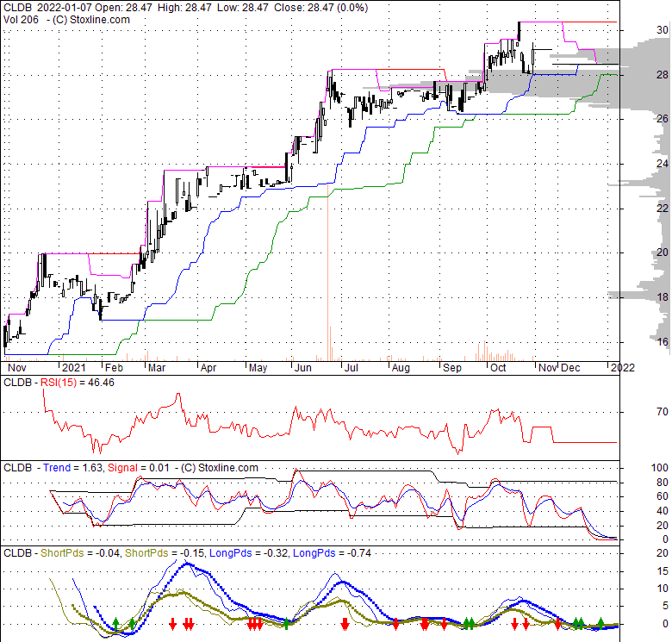Screen dimensions: 672x642
Task: Click the 'Sep' month axis label
Action: tap(452, 368)
